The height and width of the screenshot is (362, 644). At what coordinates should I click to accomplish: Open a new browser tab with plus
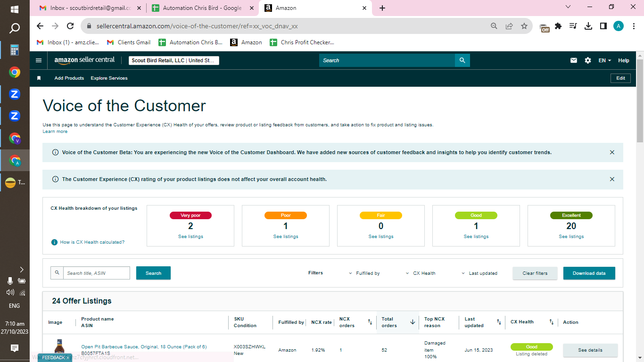(382, 8)
